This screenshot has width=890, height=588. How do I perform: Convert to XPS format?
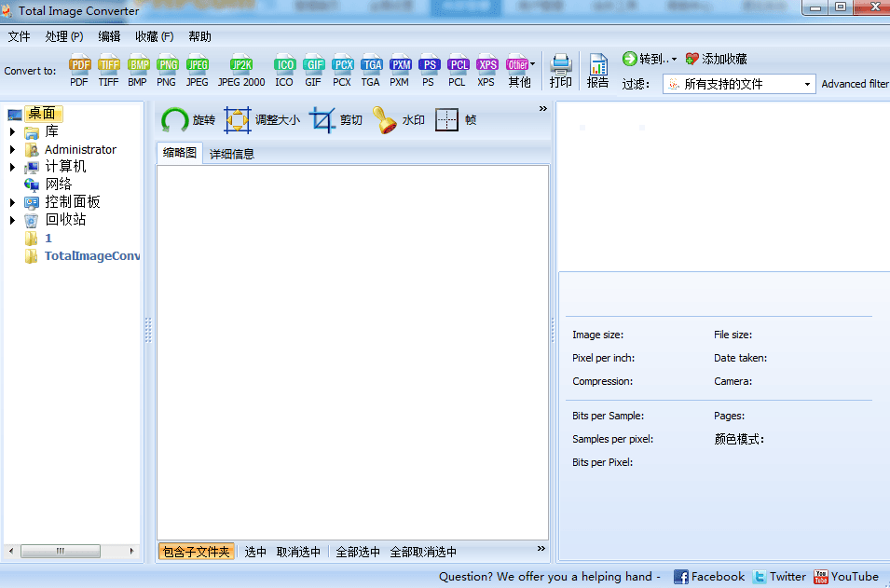[486, 71]
